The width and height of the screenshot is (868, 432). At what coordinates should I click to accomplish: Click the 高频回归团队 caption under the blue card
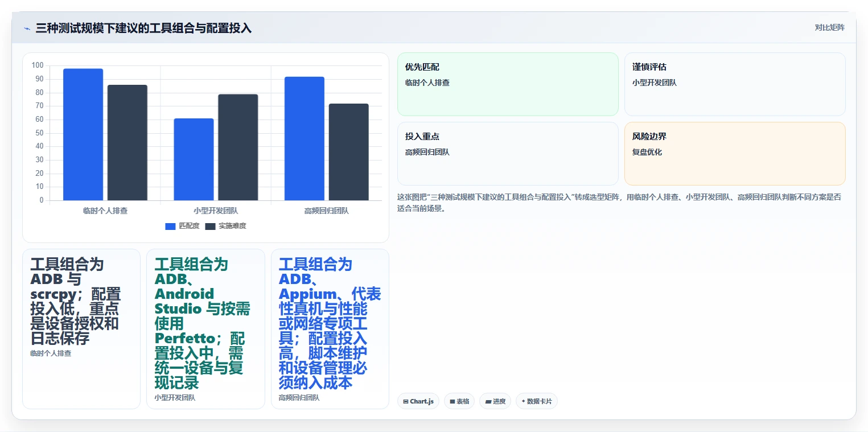(299, 398)
